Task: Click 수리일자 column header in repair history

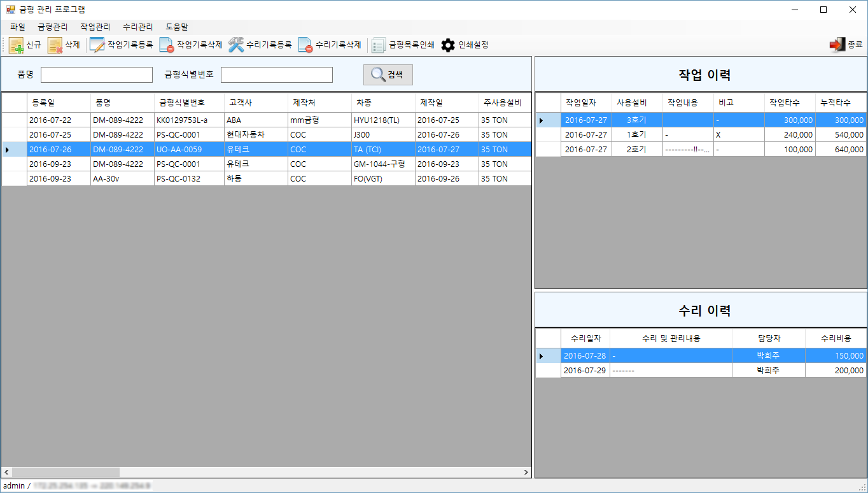Action: click(x=585, y=338)
